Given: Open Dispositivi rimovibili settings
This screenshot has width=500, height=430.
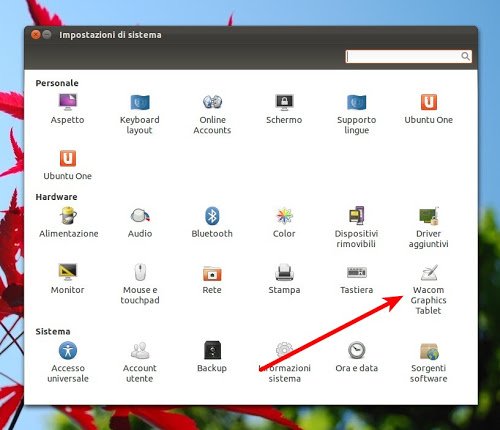Looking at the screenshot, I should tap(356, 228).
